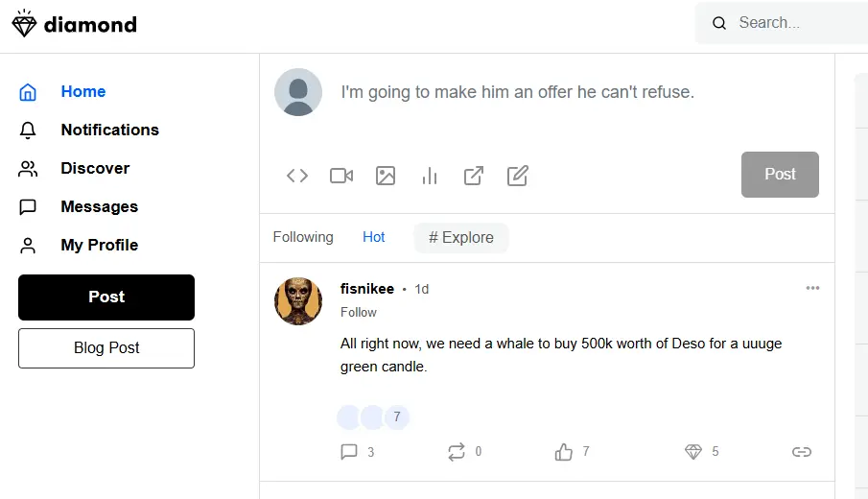Open the blog editor pencil icon

pos(518,176)
